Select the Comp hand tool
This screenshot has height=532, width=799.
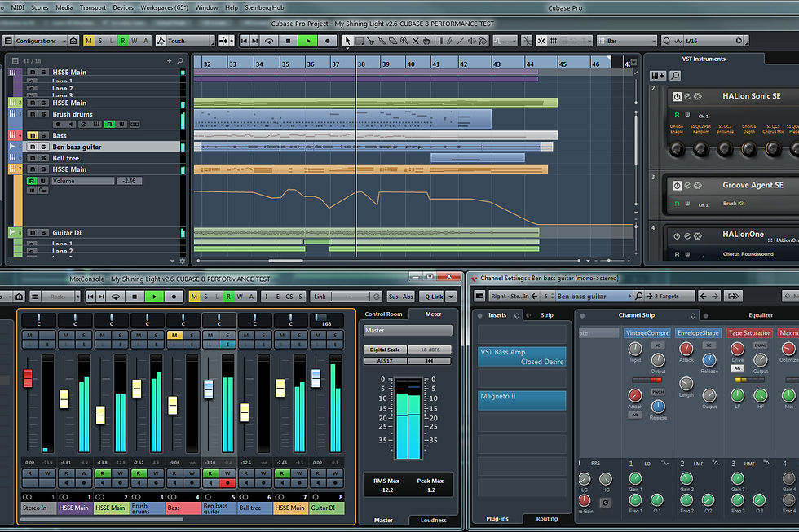[426, 41]
